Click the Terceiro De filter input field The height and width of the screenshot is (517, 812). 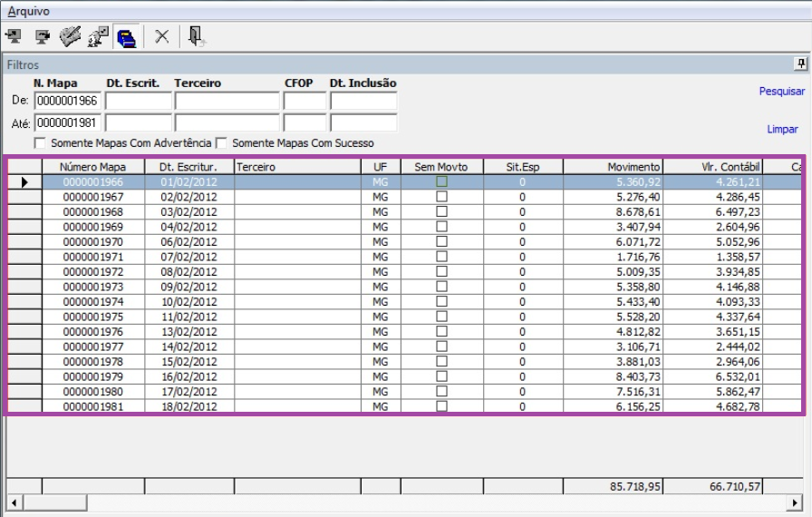(x=227, y=99)
